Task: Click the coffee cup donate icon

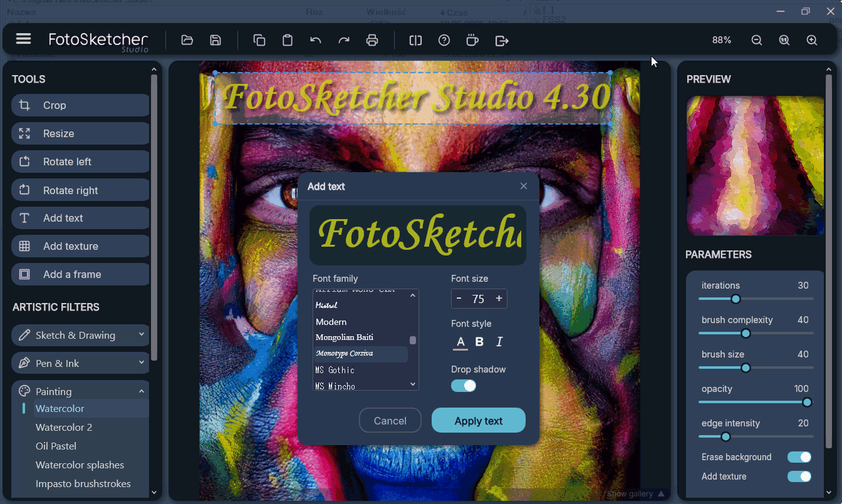Action: click(472, 40)
